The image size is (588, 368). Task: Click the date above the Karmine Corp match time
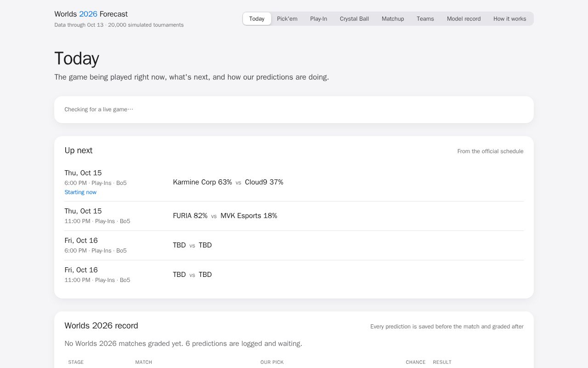pos(83,173)
